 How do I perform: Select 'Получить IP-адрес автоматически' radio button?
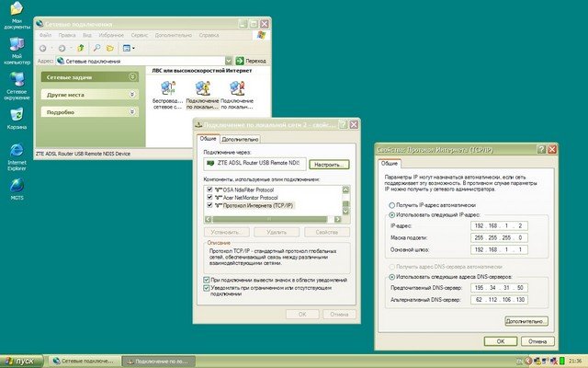click(x=394, y=206)
